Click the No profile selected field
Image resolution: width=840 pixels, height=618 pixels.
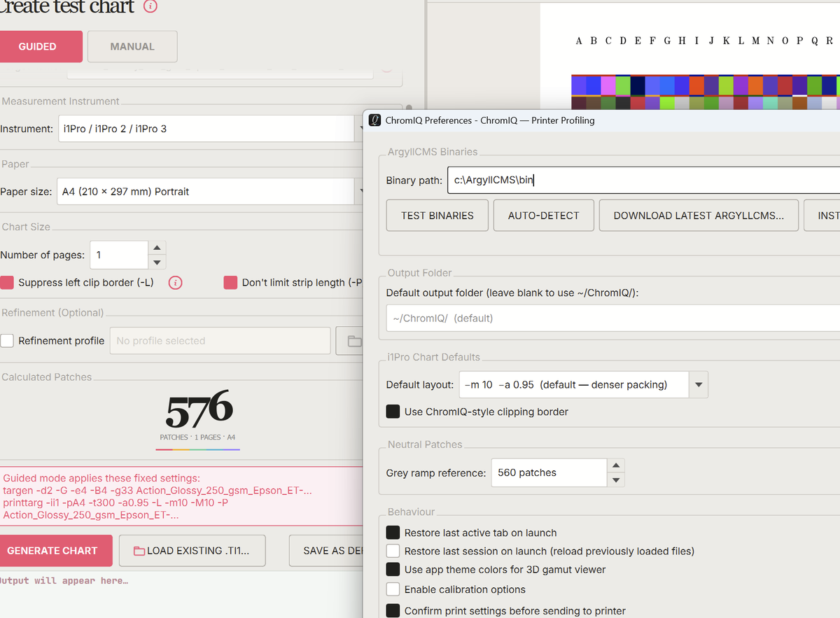(x=220, y=341)
